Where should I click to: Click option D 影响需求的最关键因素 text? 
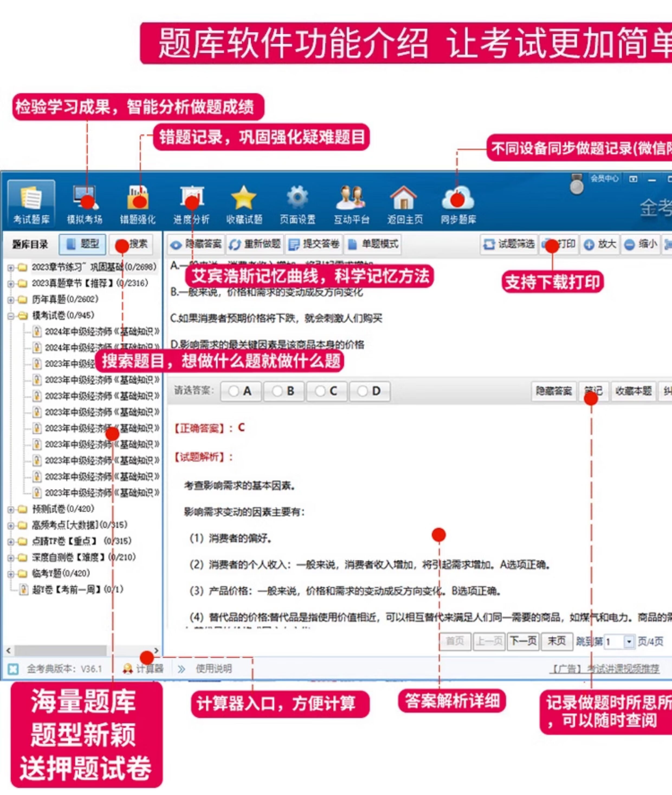point(267,345)
